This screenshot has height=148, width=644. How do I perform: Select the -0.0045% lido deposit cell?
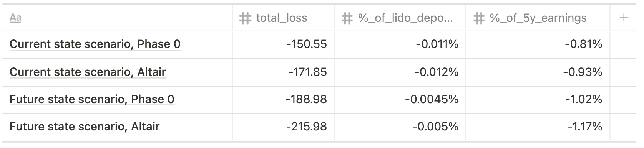point(400,99)
